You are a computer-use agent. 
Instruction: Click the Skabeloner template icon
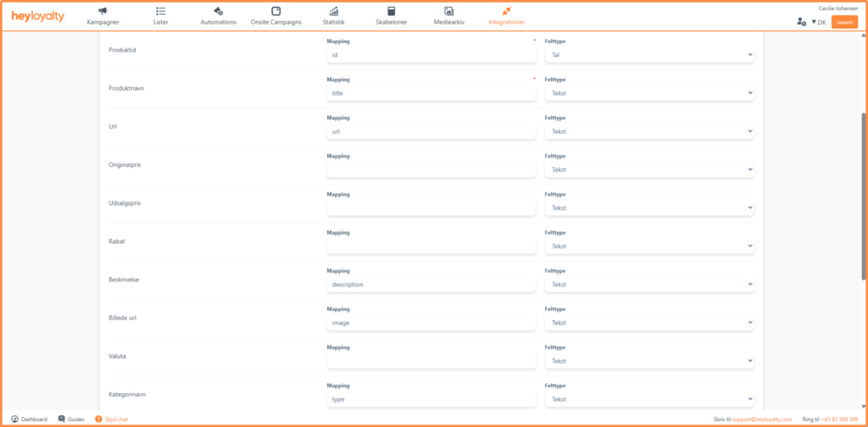tap(391, 11)
